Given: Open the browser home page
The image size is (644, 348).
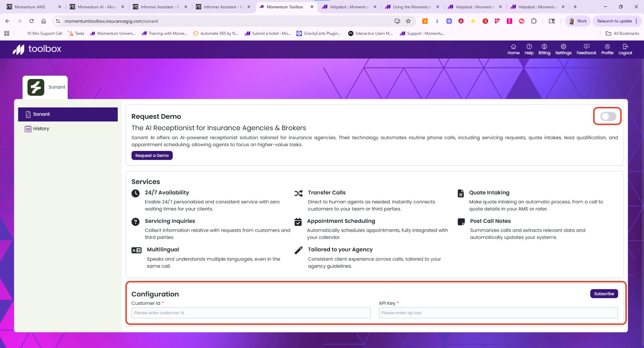Looking at the screenshot, I should 44,21.
